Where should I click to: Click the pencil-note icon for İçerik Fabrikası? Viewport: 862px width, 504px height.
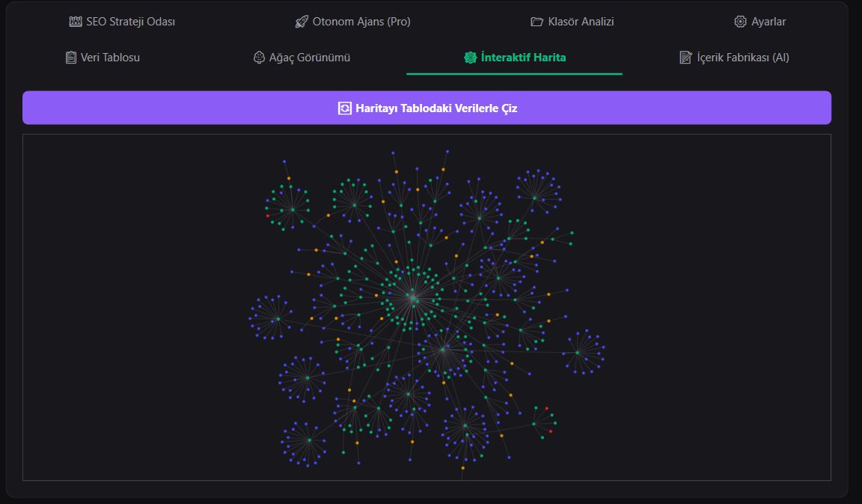point(685,58)
